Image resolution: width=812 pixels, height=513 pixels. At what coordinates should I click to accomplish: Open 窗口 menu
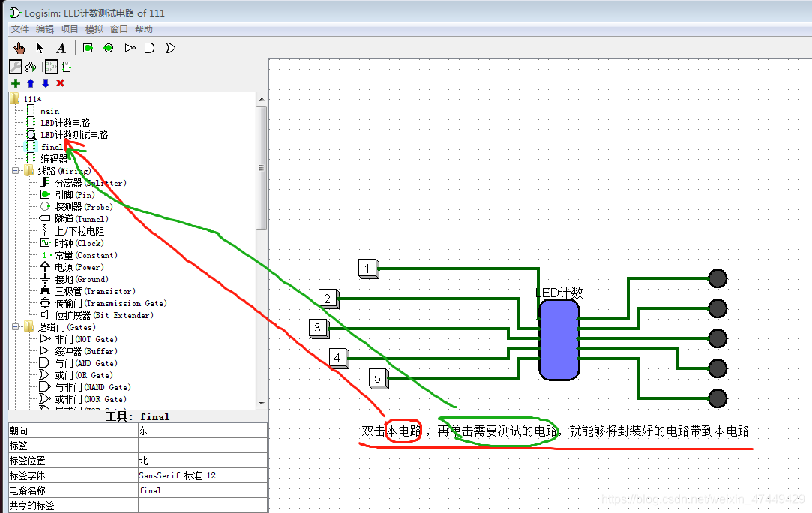pyautogui.click(x=119, y=29)
